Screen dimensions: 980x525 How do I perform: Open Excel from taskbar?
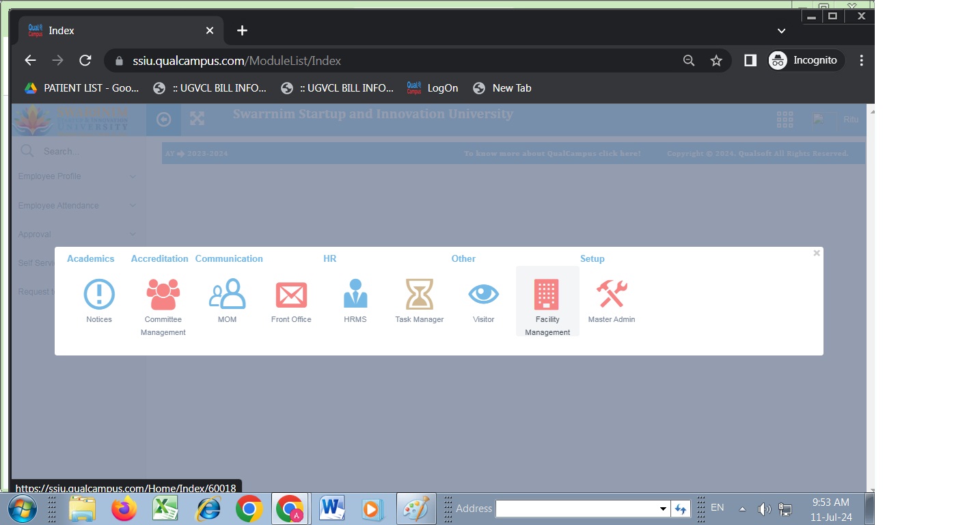pyautogui.click(x=165, y=509)
